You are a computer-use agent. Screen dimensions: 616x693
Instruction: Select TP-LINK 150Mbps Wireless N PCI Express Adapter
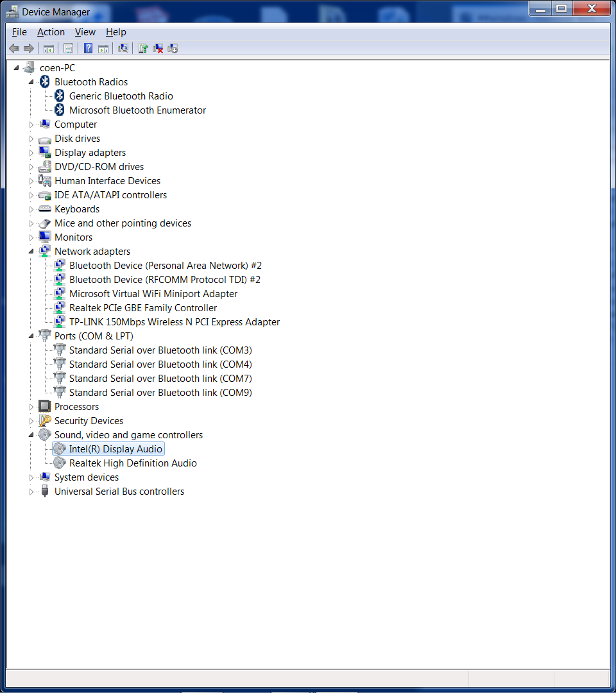point(175,321)
